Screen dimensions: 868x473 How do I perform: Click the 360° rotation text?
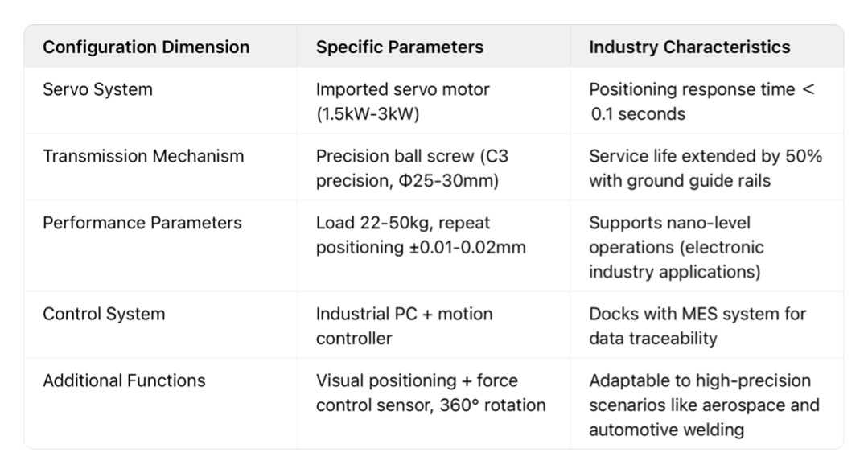tap(492, 405)
